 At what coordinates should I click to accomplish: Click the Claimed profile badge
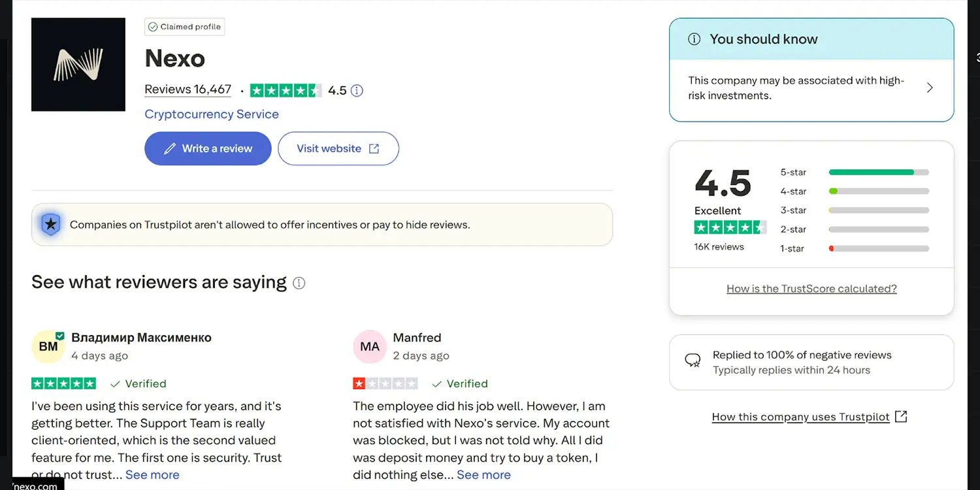(x=184, y=27)
